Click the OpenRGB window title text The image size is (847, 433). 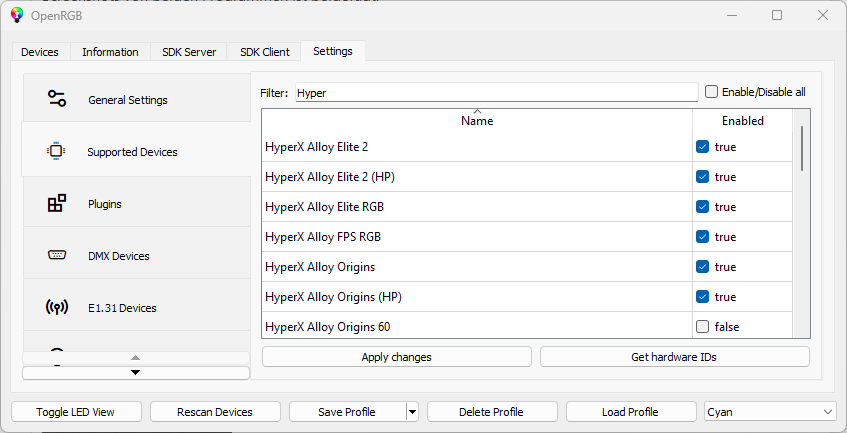[x=56, y=16]
